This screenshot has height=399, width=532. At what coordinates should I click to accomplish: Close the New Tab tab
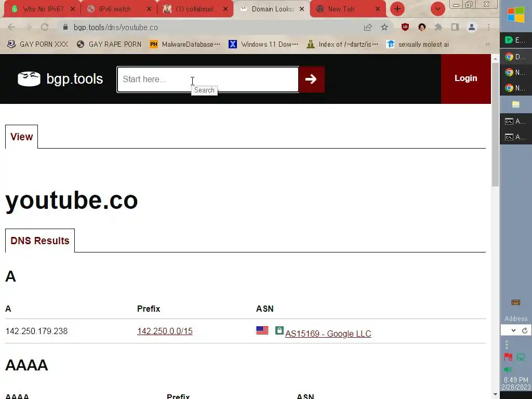pos(378,9)
